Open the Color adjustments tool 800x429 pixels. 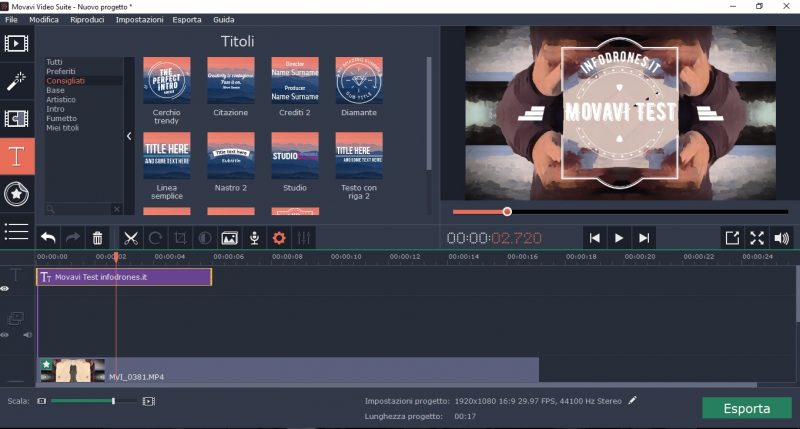tap(205, 238)
